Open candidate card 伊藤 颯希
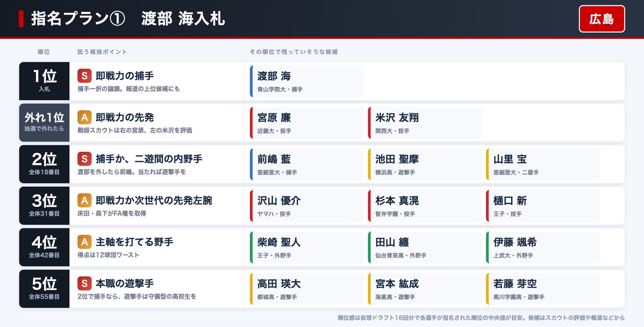644x327 pixels. (543, 247)
